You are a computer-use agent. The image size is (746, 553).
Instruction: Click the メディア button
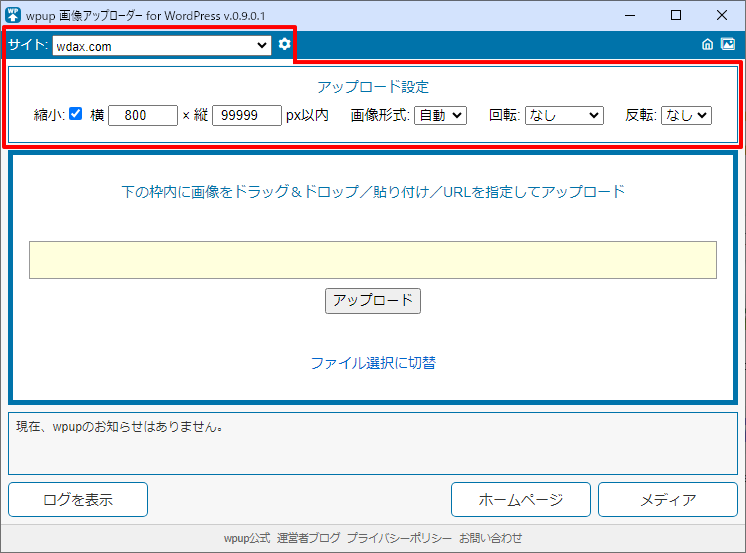[668, 500]
